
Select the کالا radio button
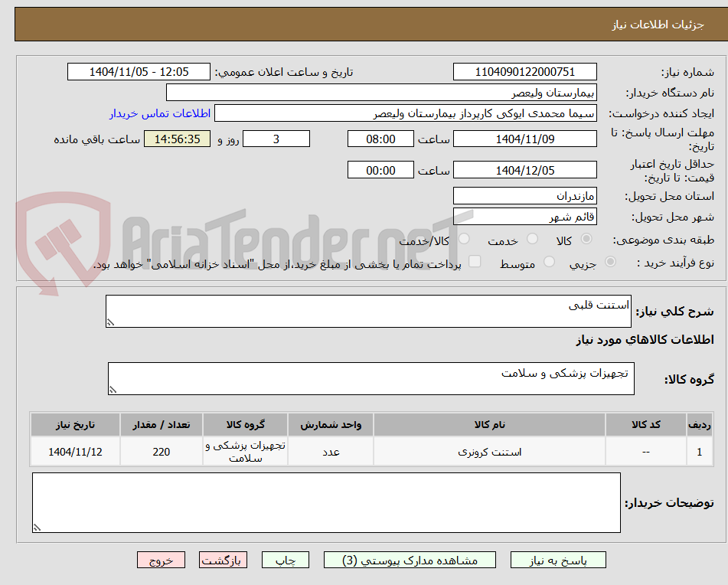586,239
